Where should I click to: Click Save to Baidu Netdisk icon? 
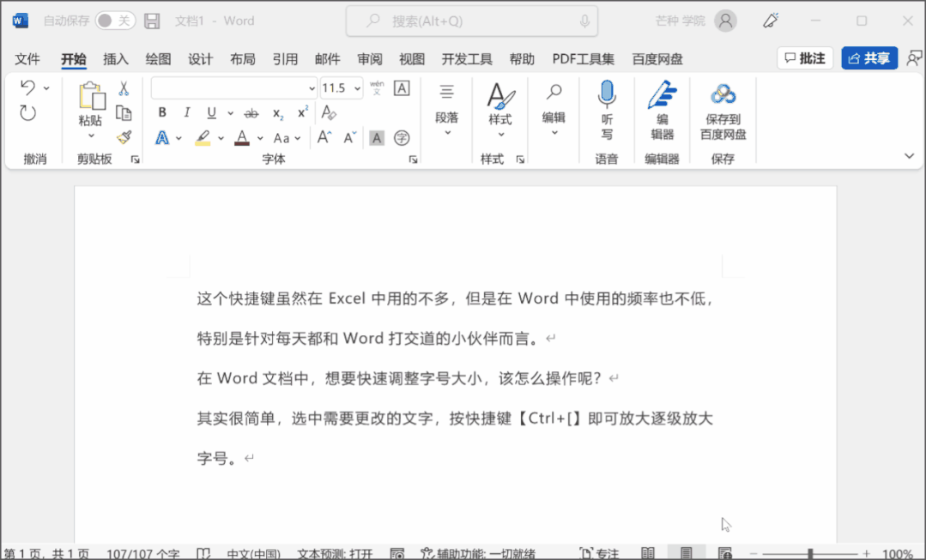tap(723, 94)
